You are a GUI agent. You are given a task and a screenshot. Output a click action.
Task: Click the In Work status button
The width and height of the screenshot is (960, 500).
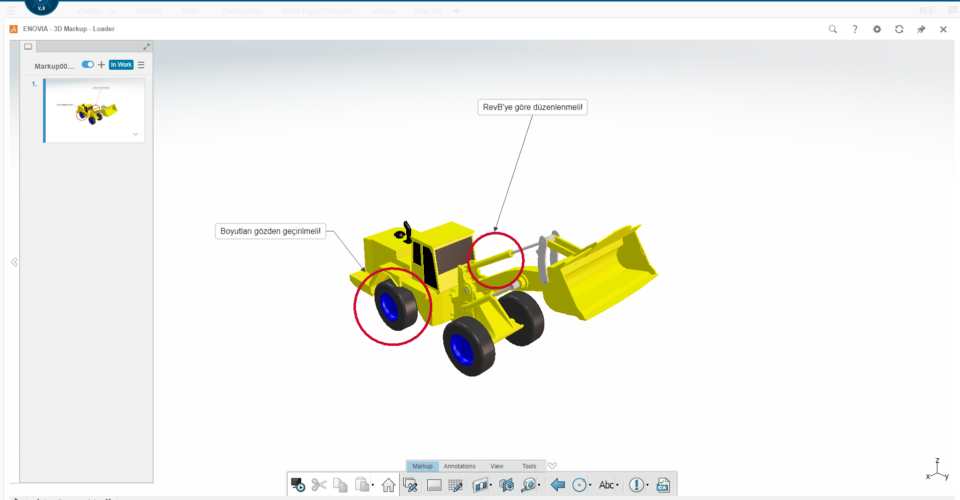(121, 65)
